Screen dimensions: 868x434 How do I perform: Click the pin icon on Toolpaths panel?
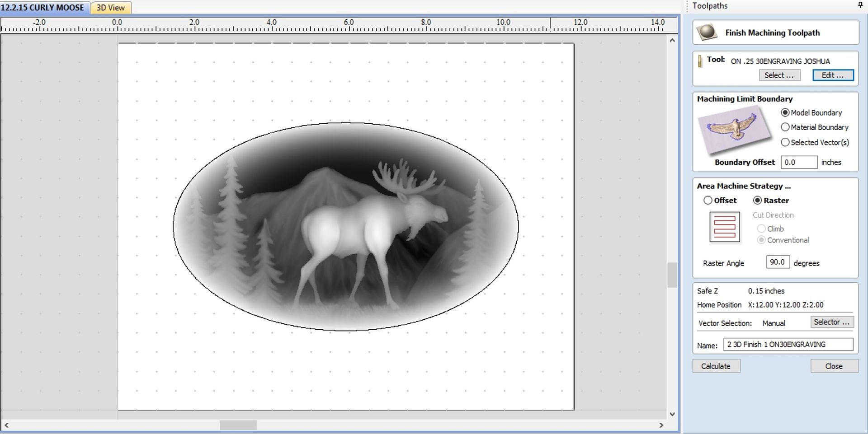coord(859,5)
